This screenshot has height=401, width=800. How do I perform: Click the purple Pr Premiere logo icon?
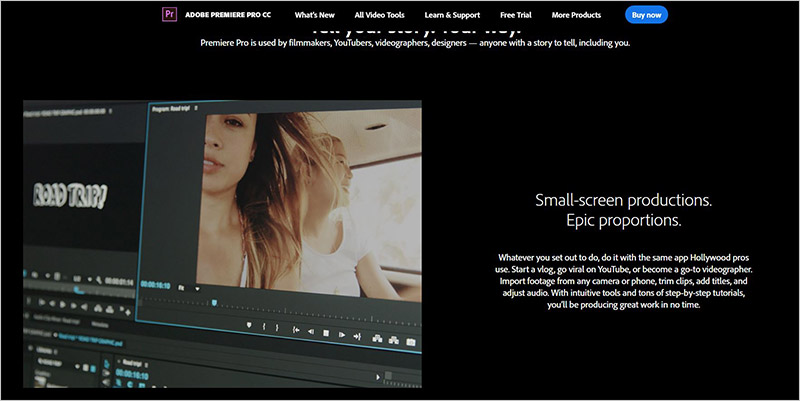169,14
